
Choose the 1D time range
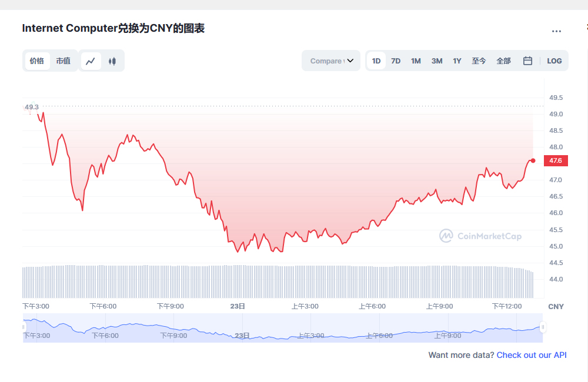376,61
